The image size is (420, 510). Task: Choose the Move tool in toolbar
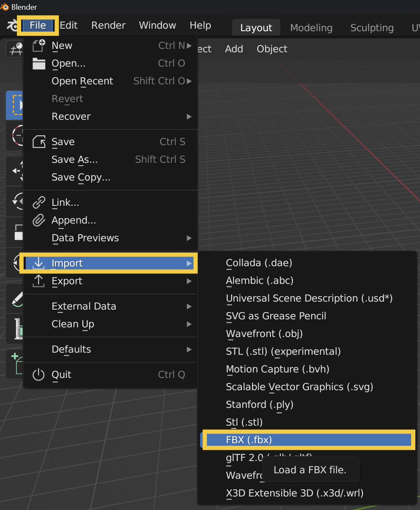point(15,171)
